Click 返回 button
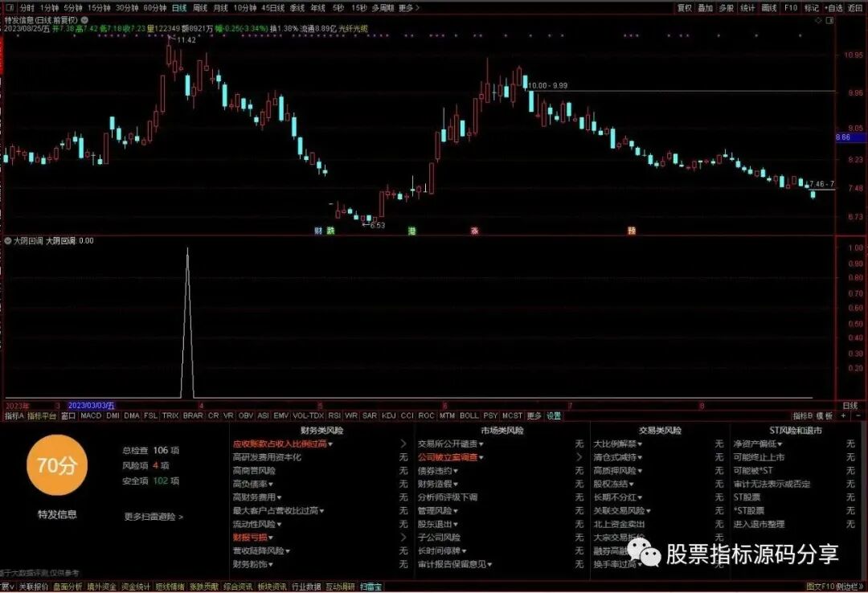 coord(855,8)
